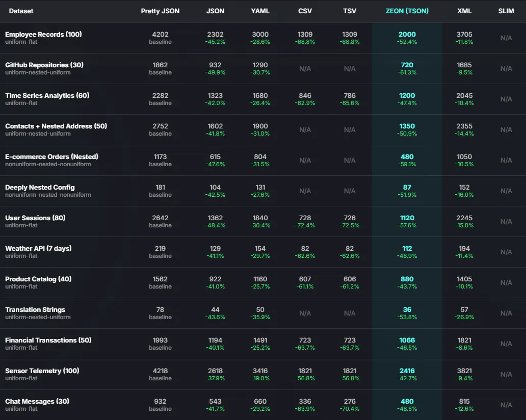The image size is (526, 420).
Task: Select the CSV column header
Action: click(x=305, y=11)
